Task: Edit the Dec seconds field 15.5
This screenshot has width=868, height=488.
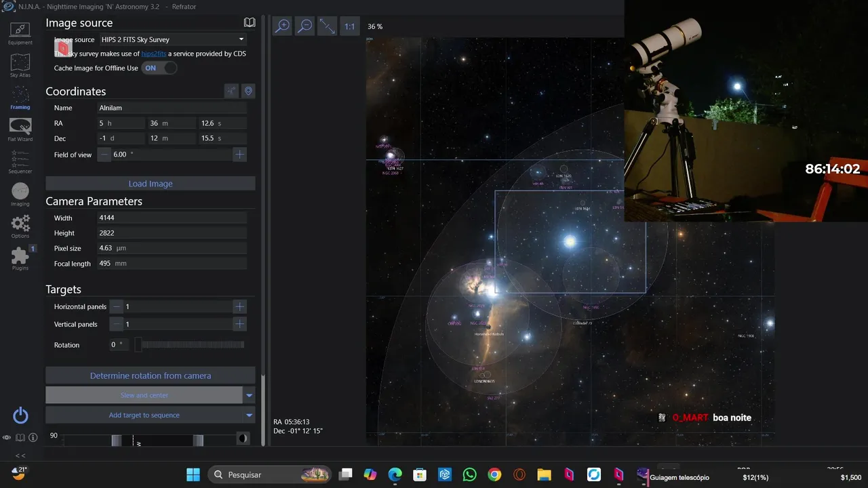Action: [x=222, y=138]
